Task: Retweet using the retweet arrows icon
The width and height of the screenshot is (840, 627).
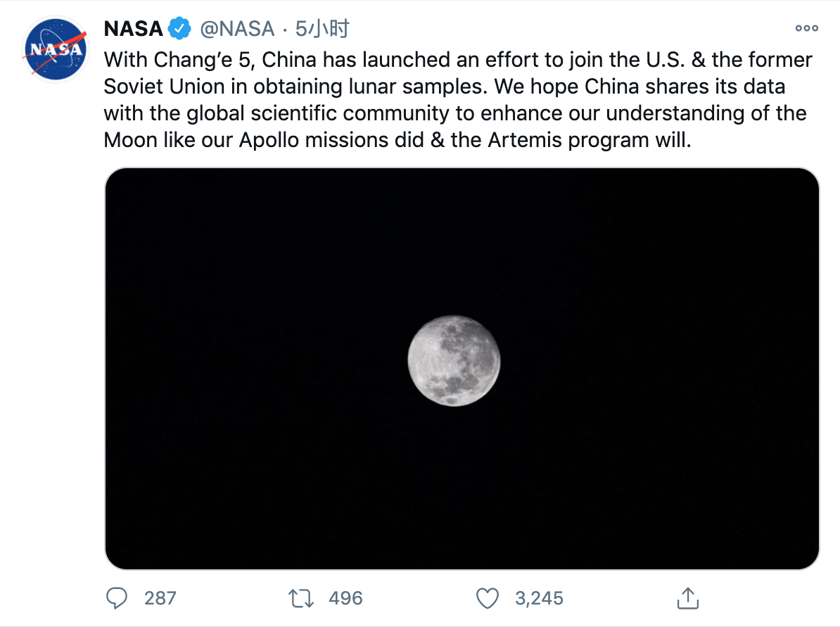Action: tap(300, 598)
